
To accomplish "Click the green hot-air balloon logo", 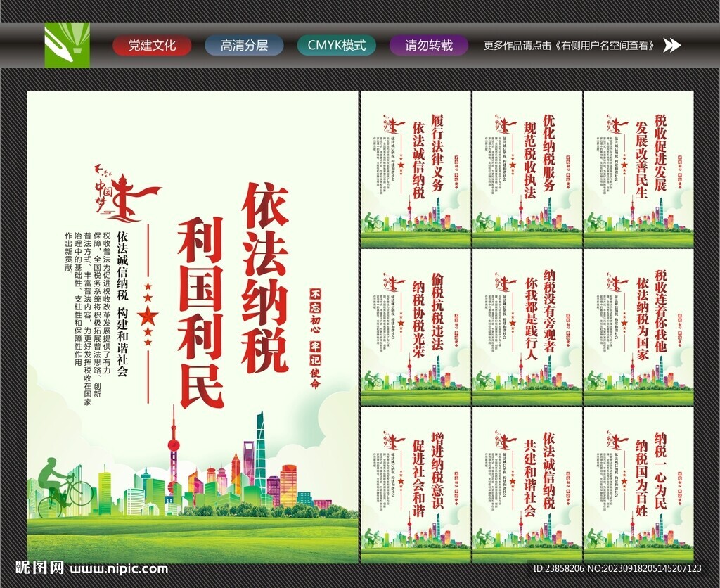I will click(x=67, y=45).
